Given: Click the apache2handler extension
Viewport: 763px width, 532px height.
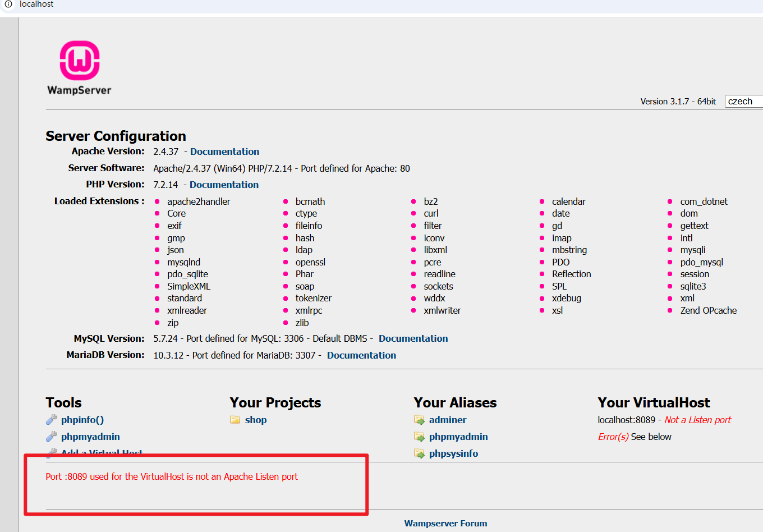Looking at the screenshot, I should pos(199,201).
